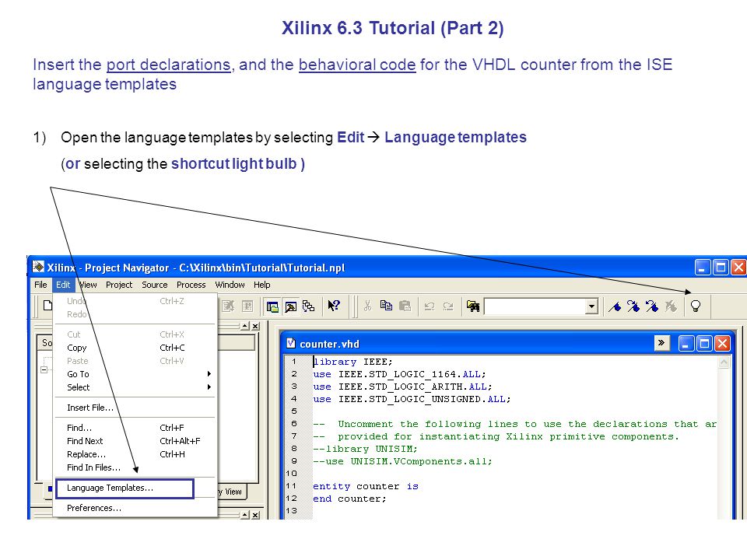Expand the Go To submenu arrow
This screenshot has height=560, width=747.
[x=209, y=374]
